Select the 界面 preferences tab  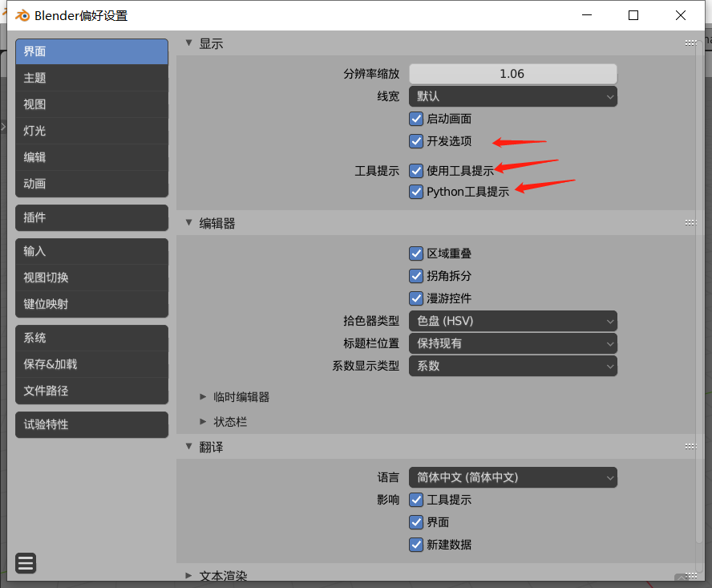91,51
